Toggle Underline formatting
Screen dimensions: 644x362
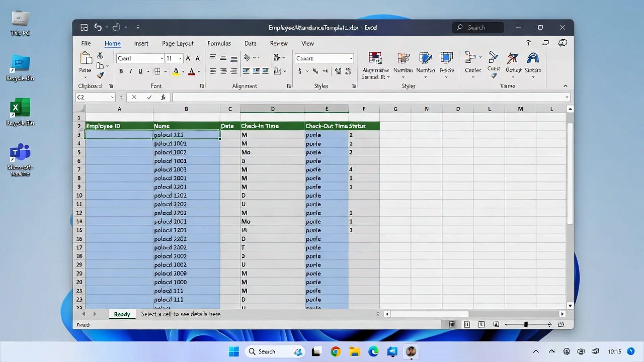pos(140,72)
